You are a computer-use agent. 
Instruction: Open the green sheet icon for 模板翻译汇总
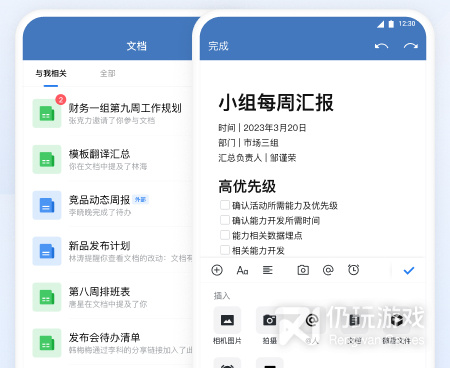(x=47, y=159)
